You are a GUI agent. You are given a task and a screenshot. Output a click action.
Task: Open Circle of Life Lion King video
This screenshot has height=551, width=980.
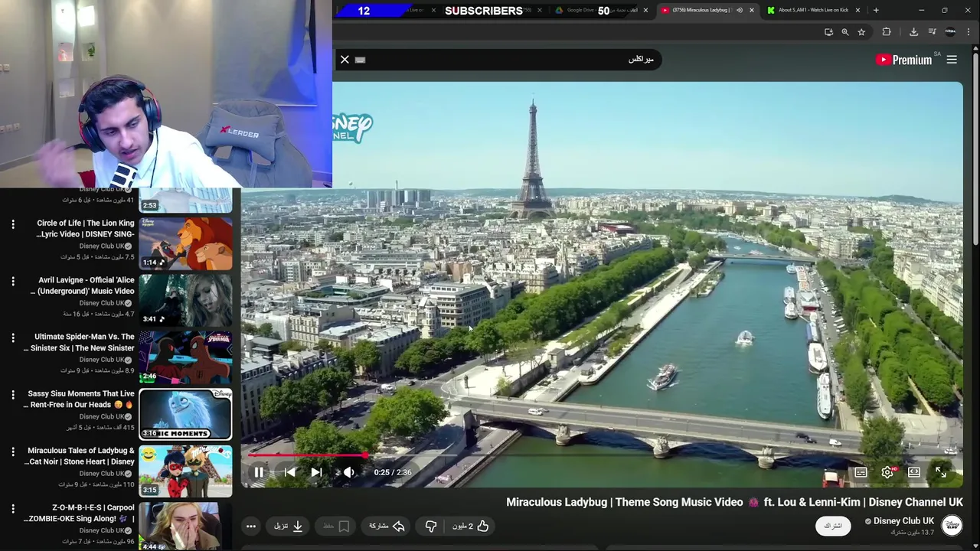click(x=86, y=228)
